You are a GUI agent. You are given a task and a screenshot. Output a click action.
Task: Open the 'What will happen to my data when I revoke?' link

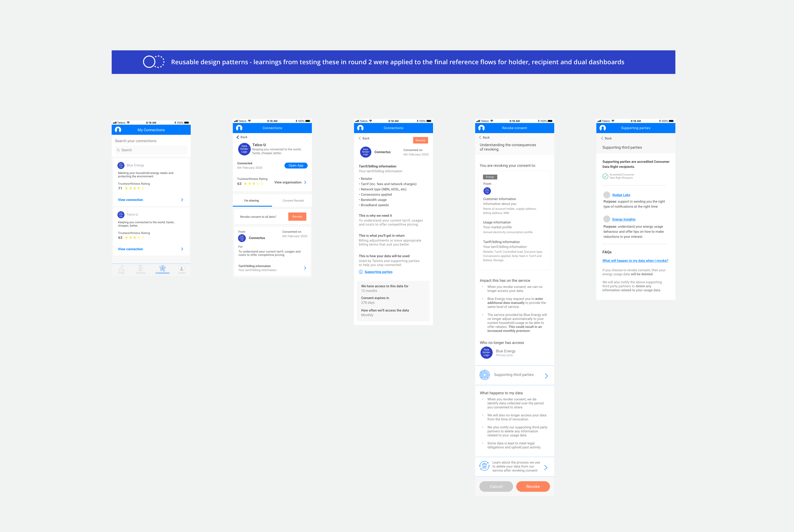[x=635, y=261]
